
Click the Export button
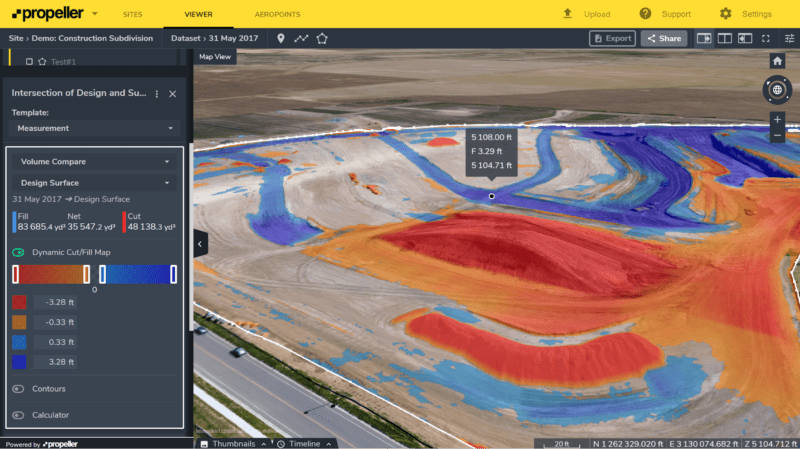click(x=612, y=38)
